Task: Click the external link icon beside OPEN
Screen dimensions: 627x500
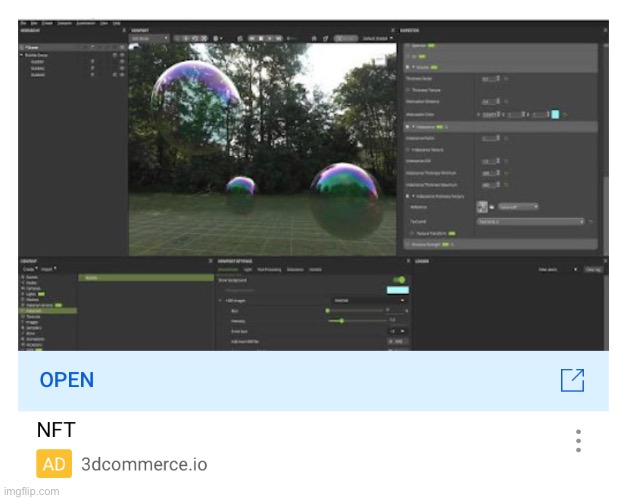Action: coord(572,380)
